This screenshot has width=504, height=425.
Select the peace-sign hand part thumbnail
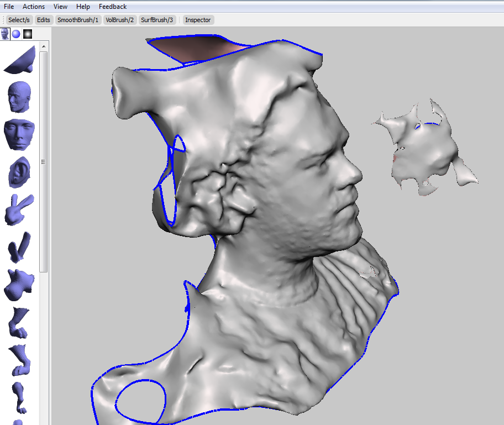point(19,209)
